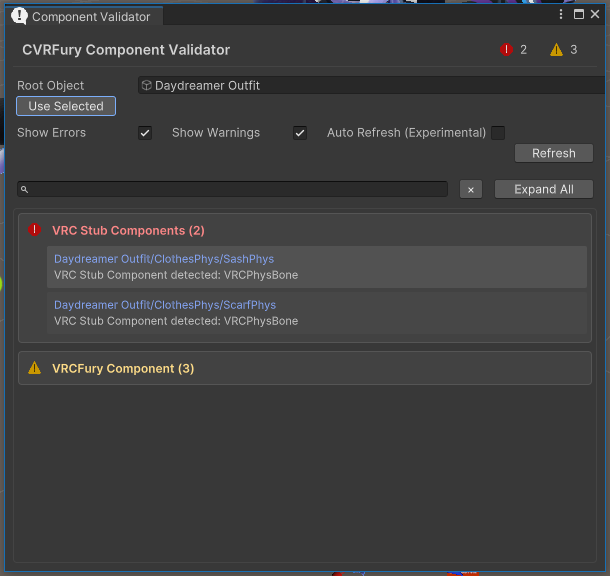Viewport: 610px width, 576px height.
Task: Clear search with the × button
Action: [x=471, y=189]
